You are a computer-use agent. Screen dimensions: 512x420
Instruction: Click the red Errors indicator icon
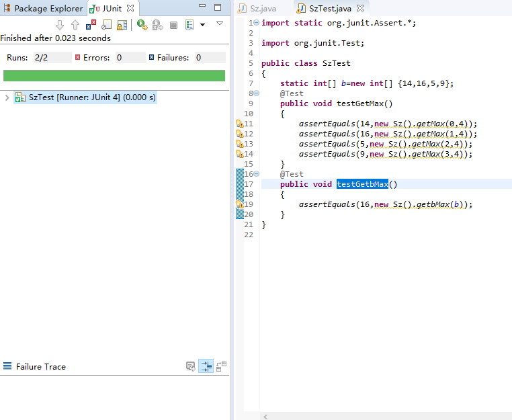click(78, 57)
